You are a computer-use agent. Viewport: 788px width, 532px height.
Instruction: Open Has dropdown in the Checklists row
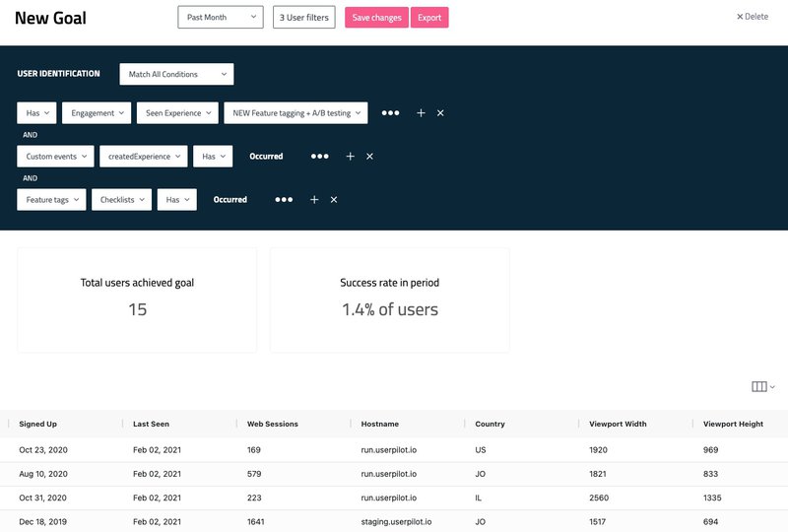tap(177, 200)
